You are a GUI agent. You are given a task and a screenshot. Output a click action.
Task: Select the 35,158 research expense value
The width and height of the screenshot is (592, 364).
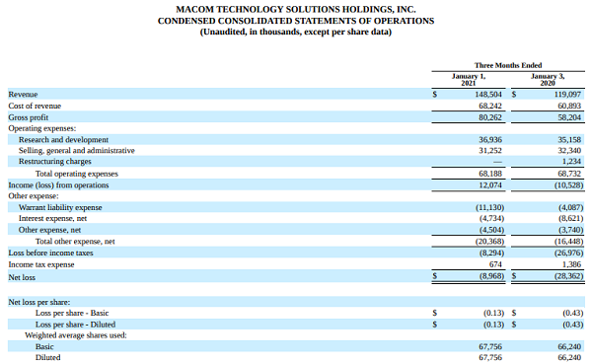pos(569,140)
